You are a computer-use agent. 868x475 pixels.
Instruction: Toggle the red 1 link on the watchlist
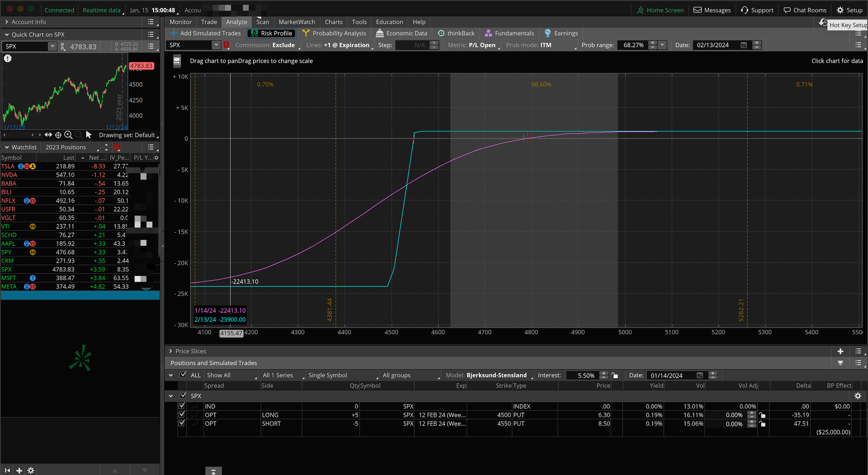click(x=117, y=147)
